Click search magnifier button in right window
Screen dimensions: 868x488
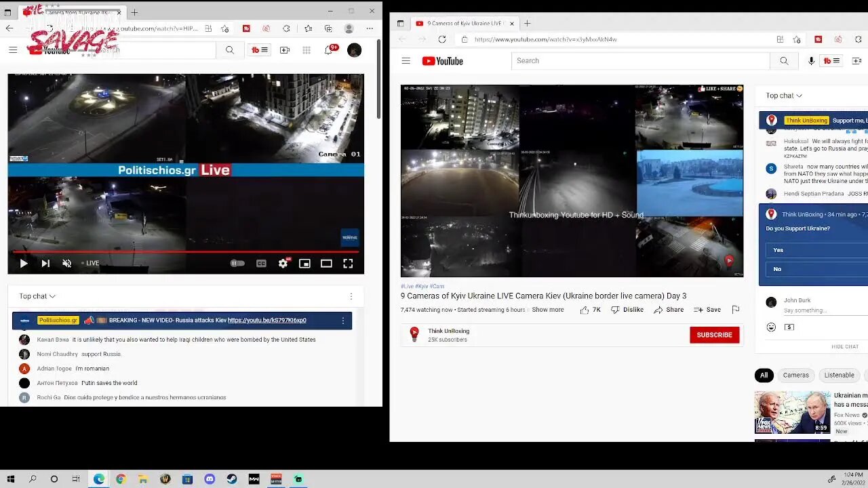[784, 61]
